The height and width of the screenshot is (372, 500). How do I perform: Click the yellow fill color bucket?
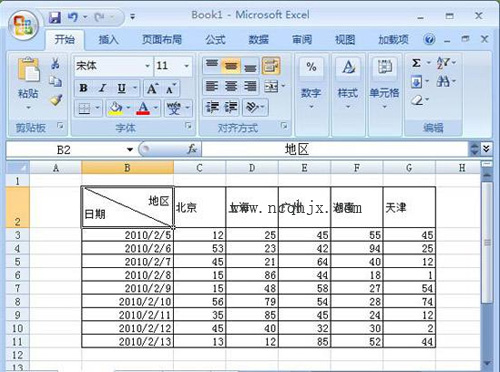pos(115,108)
